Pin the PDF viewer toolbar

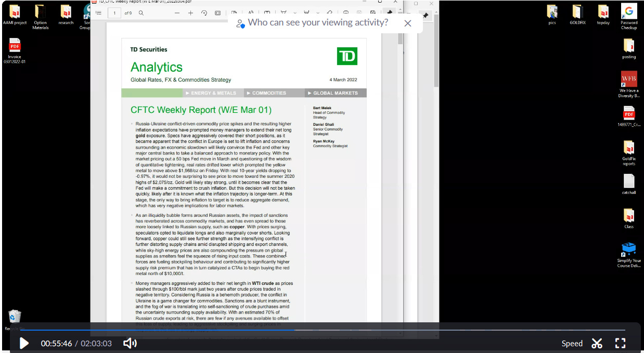coord(390,13)
